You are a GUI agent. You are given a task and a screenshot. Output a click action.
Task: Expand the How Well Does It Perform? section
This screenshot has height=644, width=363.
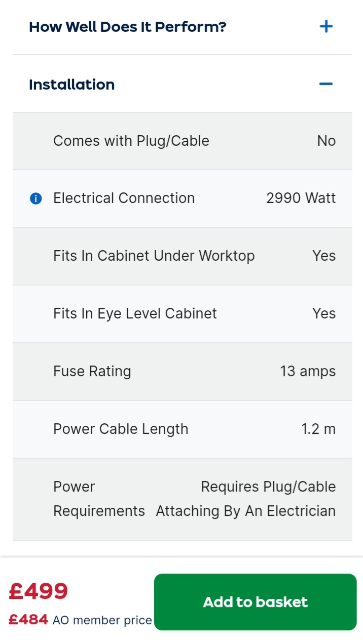[128, 27]
